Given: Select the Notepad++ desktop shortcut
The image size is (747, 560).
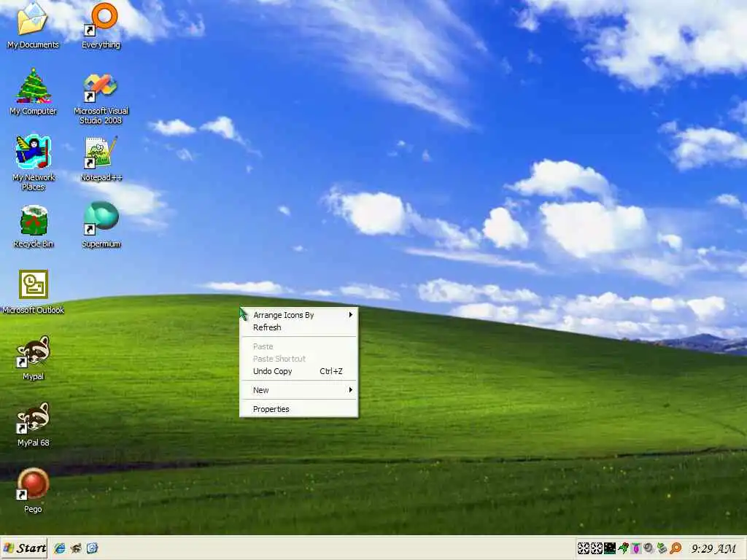Looking at the screenshot, I should click(x=101, y=158).
